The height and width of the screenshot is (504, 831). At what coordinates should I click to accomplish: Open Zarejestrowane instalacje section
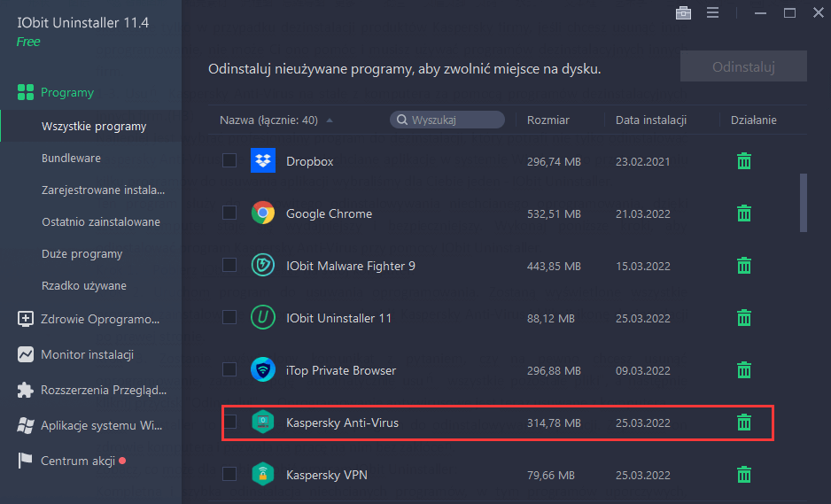pos(103,190)
